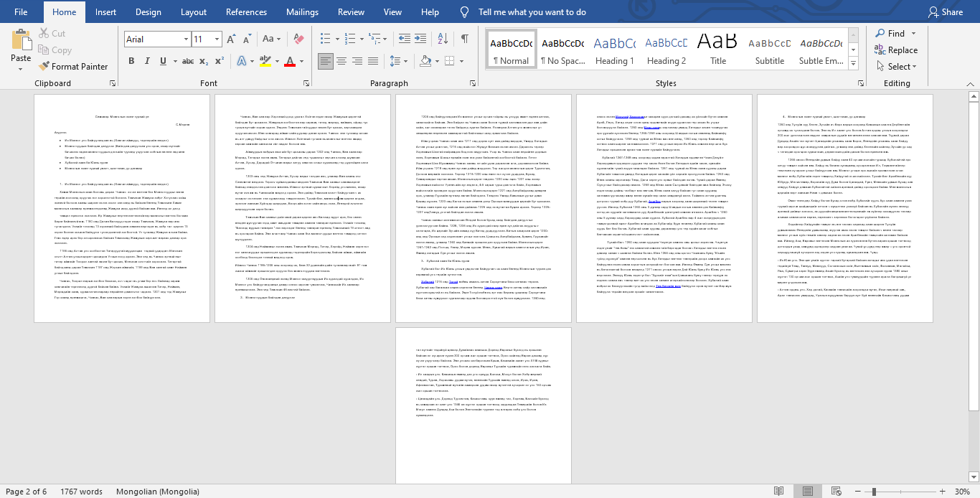Click the Tell me search box

(x=532, y=12)
